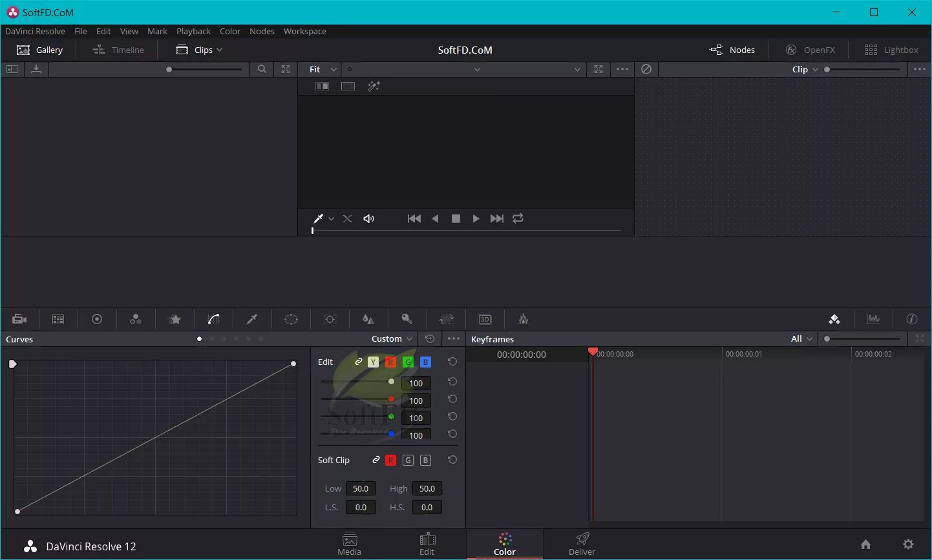The height and width of the screenshot is (560, 932).
Task: Toggle the Gallery panel button
Action: tap(40, 50)
